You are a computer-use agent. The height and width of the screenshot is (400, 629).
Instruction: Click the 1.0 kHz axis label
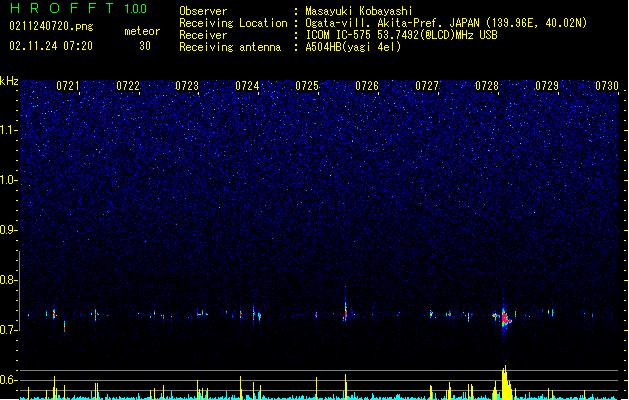[x=9, y=180]
